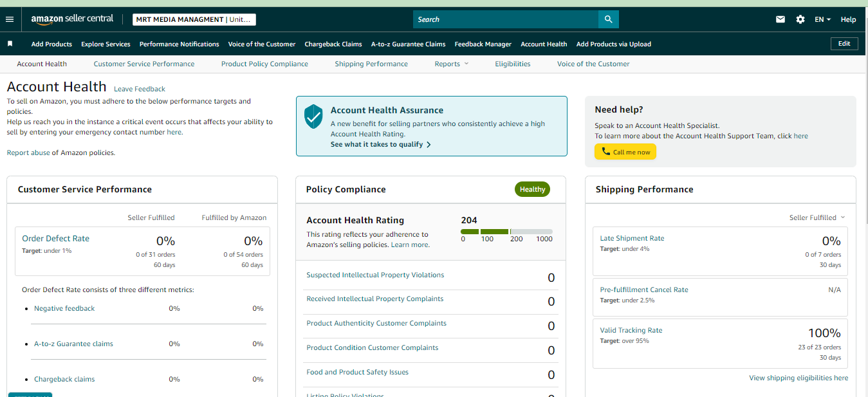Click View shipping eligibilities here
Image resolution: width=868 pixels, height=397 pixels.
[799, 378]
